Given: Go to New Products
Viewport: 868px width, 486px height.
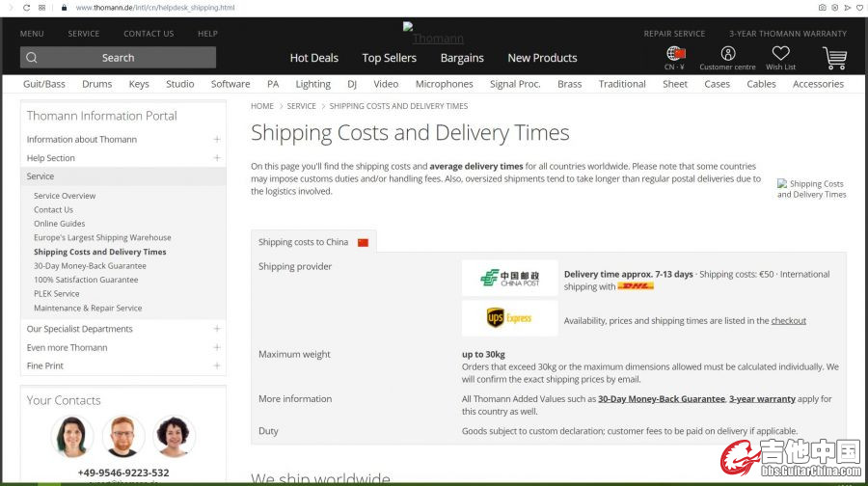Looking at the screenshot, I should click(x=542, y=58).
